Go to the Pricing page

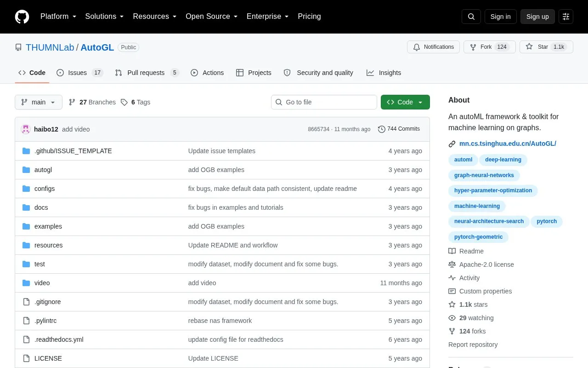(x=309, y=17)
